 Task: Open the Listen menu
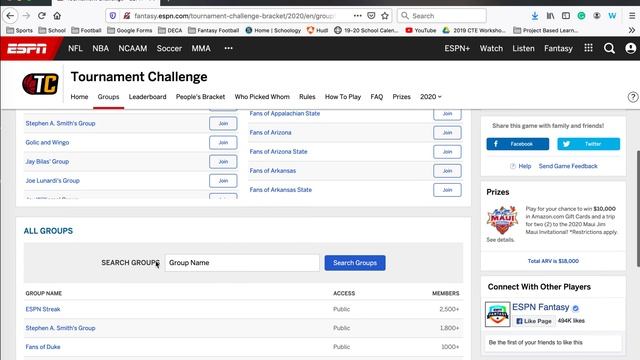pos(523,48)
